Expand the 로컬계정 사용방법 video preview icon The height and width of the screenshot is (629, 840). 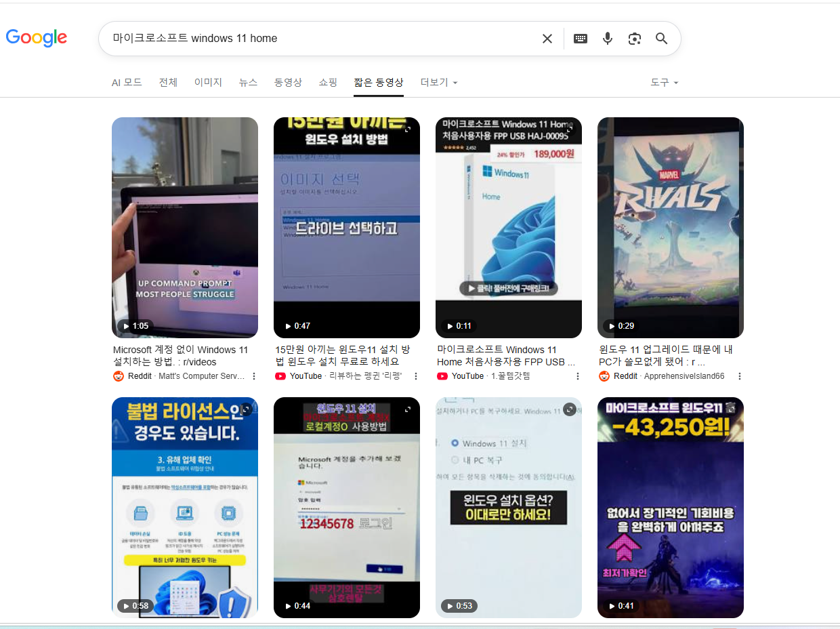coord(408,409)
